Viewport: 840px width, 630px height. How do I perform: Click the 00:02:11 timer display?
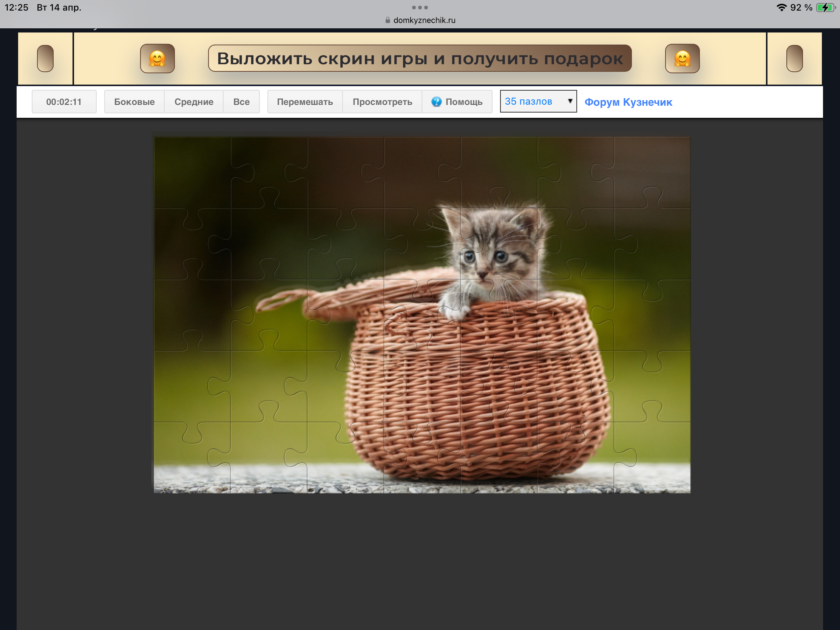pyautogui.click(x=64, y=102)
